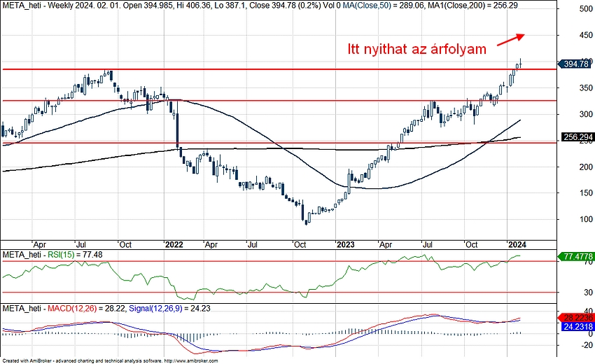This screenshot has height=364, width=595.
Task: Click the 24.2318 signal value label
Action: click(x=577, y=327)
